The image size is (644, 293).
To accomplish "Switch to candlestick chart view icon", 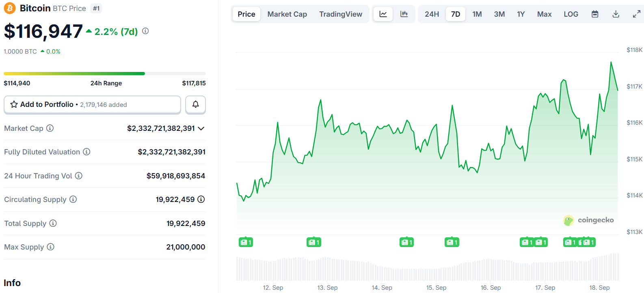I will click(x=404, y=14).
